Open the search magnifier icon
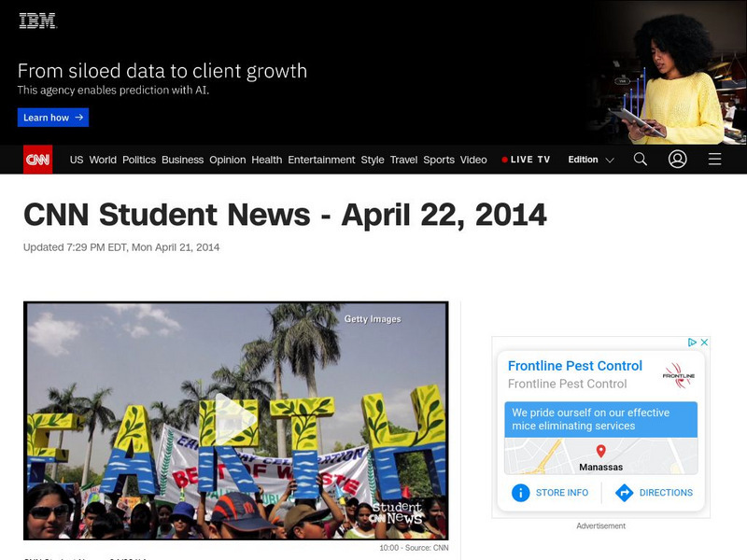 tap(641, 159)
